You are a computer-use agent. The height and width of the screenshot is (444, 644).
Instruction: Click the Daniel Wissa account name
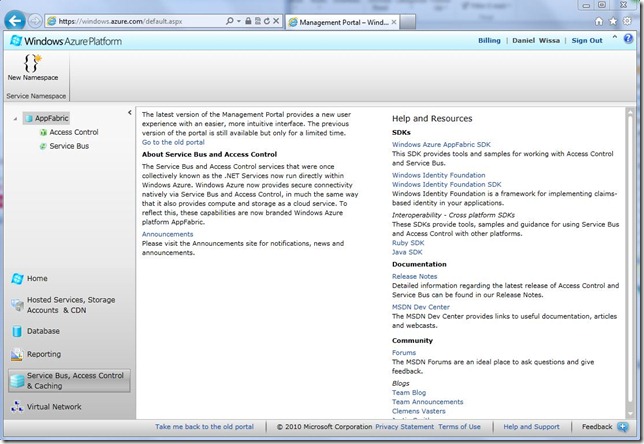click(536, 41)
